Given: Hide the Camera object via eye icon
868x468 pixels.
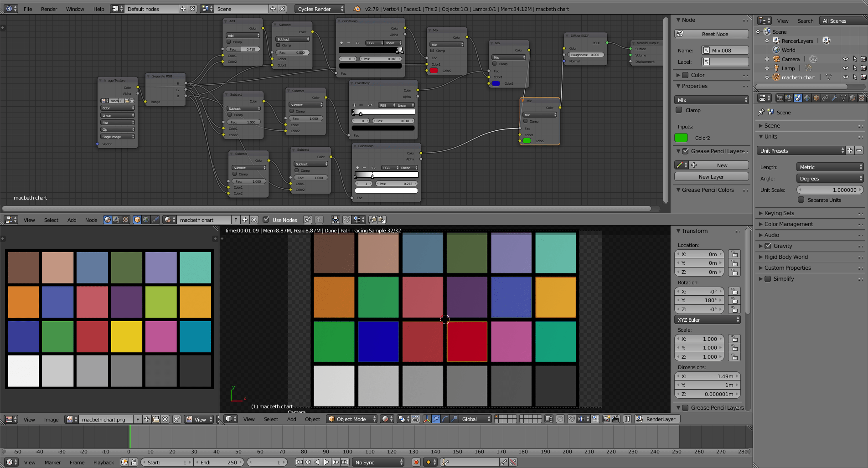Looking at the screenshot, I should pyautogui.click(x=846, y=59).
